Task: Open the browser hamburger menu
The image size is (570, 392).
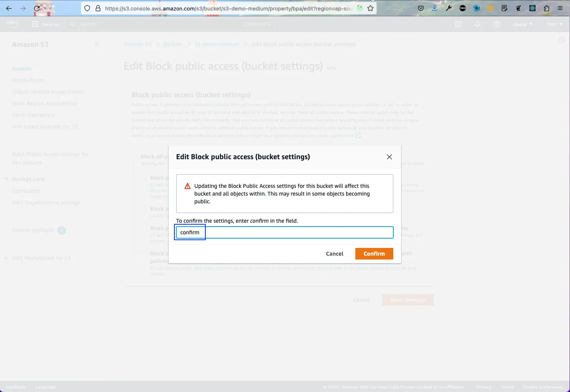Action: click(560, 8)
